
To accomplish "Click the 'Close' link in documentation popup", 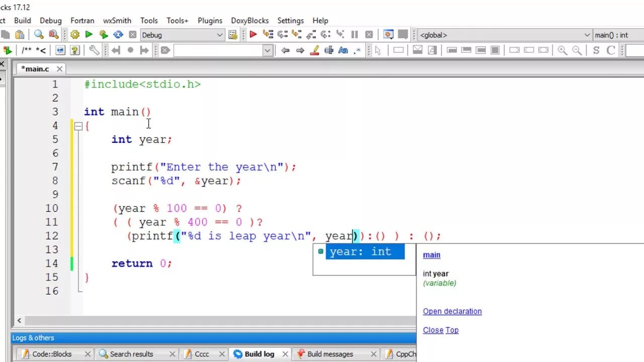I will click(x=433, y=330).
